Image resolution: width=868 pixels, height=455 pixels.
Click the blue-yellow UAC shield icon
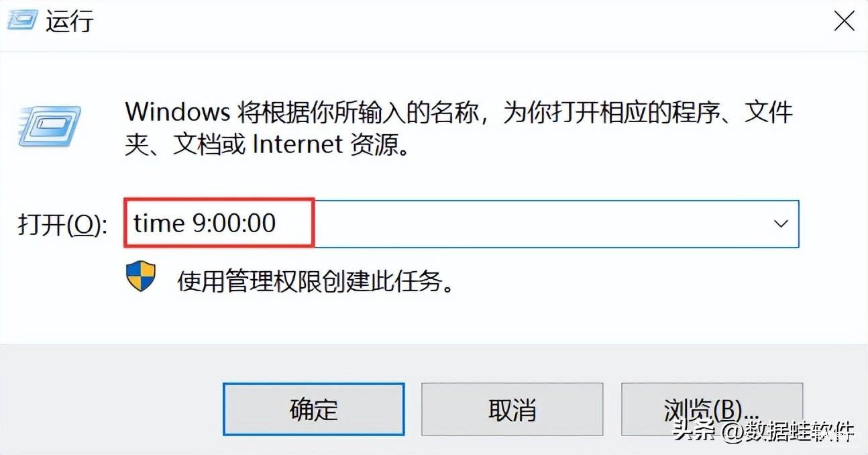[x=140, y=276]
